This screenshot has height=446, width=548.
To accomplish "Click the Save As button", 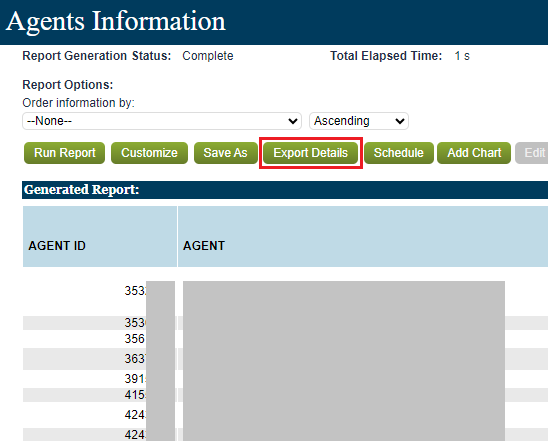I will 225,153.
